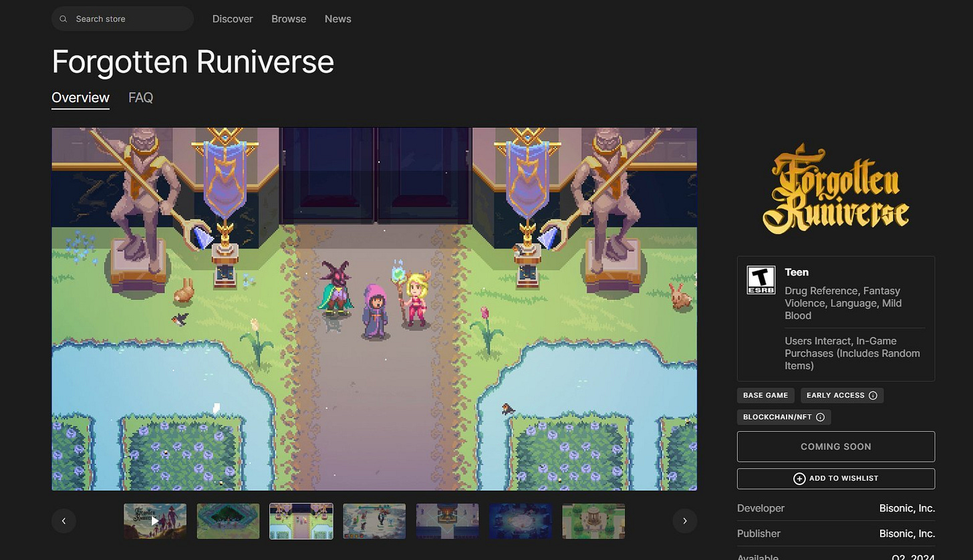Screen dimensions: 973x560
Task: Click the next thumbnails arrow
Action: pos(684,521)
